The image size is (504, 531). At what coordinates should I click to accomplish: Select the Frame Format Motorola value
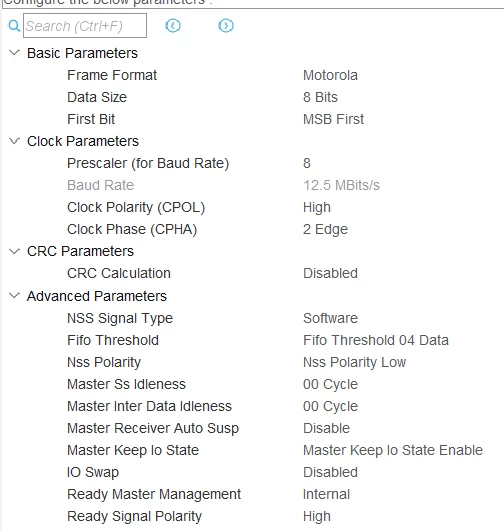pyautogui.click(x=330, y=75)
